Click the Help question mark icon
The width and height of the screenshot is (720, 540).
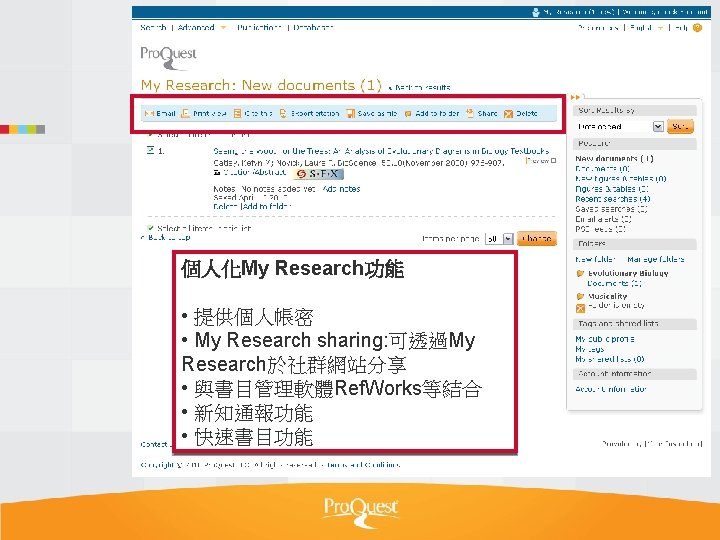point(697,28)
